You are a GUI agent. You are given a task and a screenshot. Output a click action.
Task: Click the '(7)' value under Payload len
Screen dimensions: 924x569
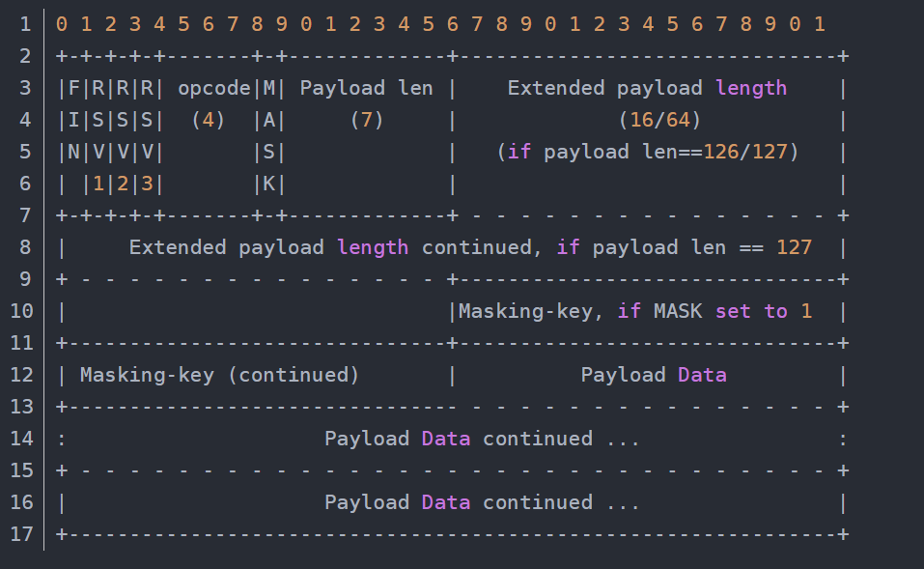pyautogui.click(x=367, y=121)
